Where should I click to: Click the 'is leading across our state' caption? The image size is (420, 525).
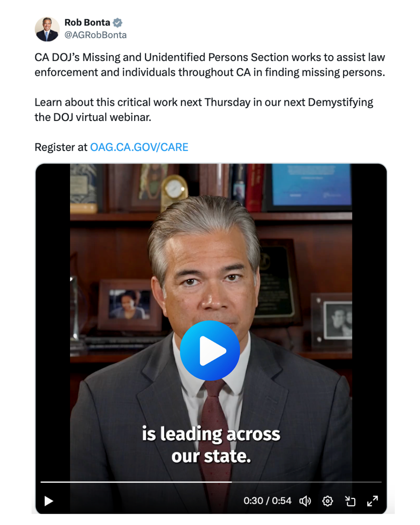(211, 445)
